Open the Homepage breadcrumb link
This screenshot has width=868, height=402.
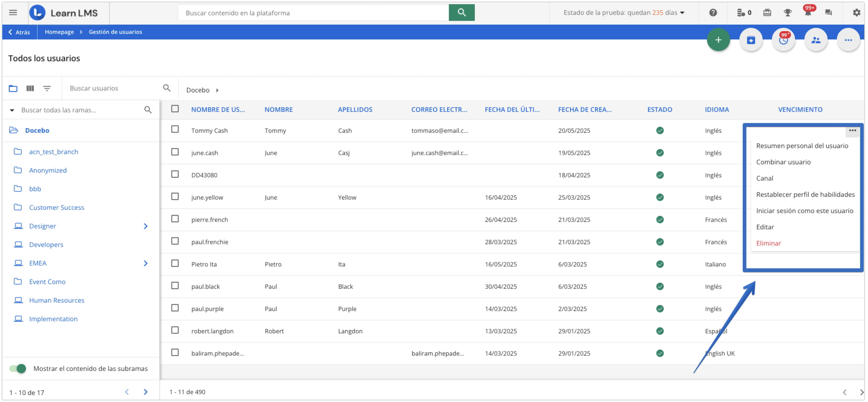59,32
